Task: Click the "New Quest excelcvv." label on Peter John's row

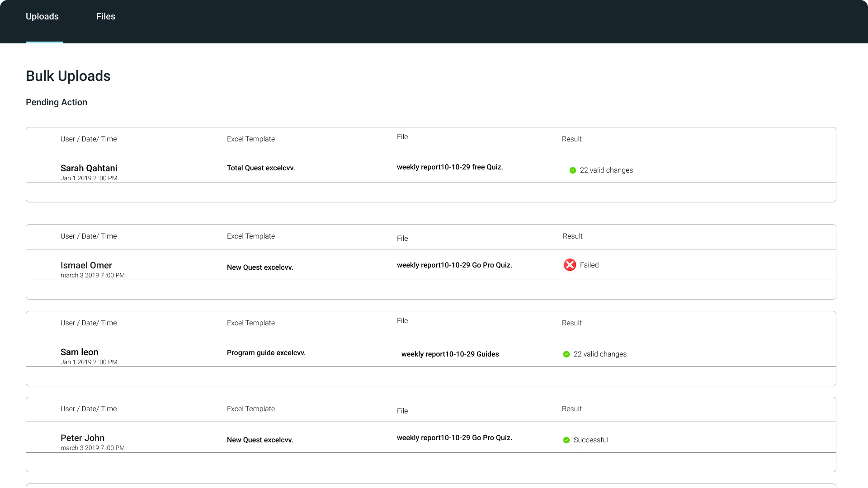Action: (260, 440)
